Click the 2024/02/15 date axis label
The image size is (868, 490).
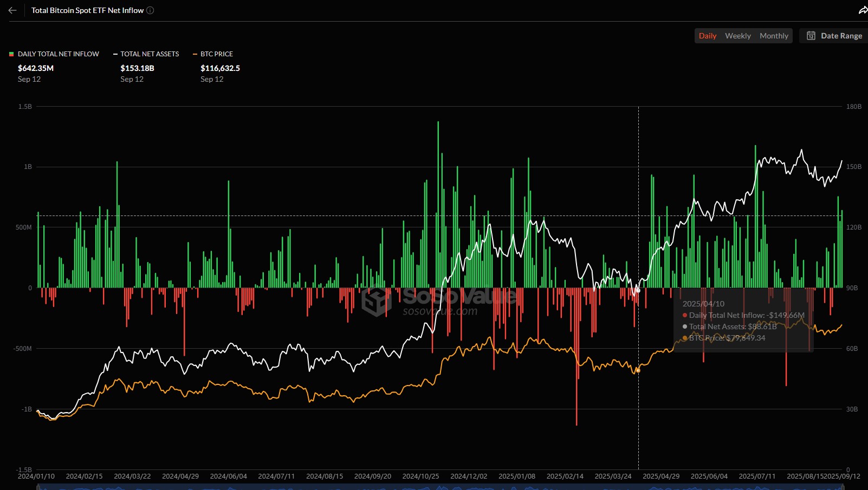[84, 476]
